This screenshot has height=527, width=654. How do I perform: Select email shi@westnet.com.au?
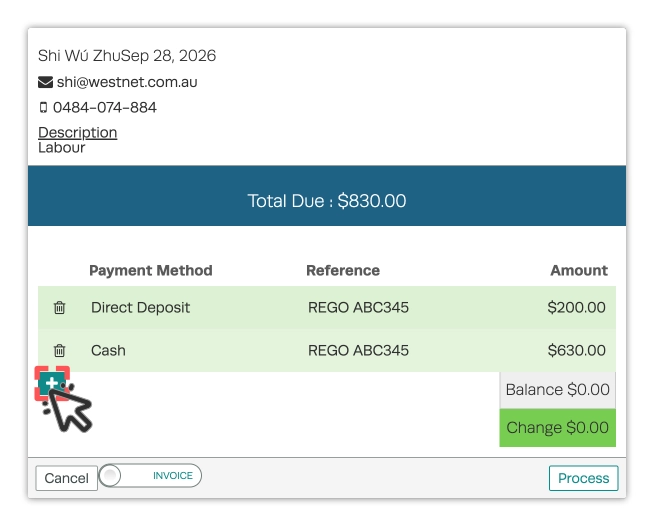(x=127, y=82)
